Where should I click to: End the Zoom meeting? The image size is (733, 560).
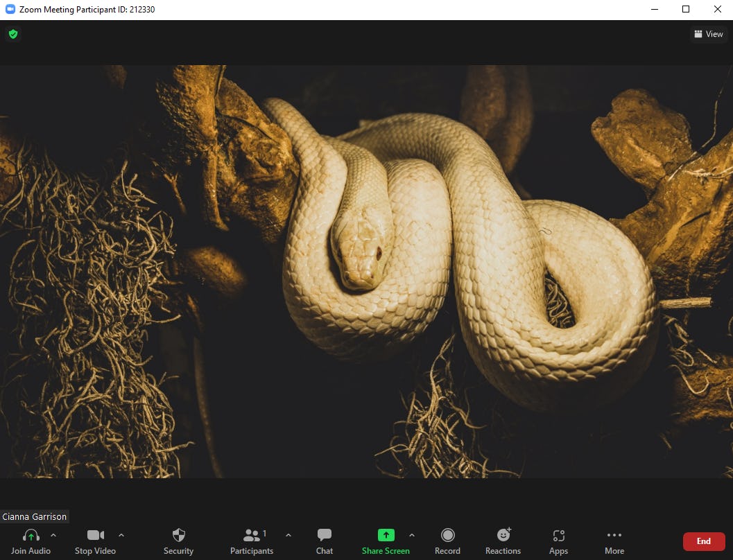coord(703,541)
